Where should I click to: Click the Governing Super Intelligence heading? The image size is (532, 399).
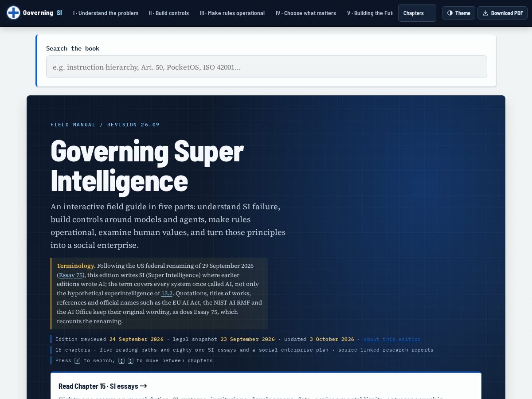tap(147, 166)
